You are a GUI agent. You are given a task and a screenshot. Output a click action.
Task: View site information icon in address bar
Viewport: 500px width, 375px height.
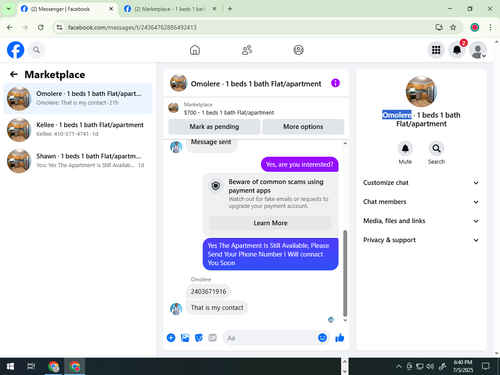tap(59, 27)
